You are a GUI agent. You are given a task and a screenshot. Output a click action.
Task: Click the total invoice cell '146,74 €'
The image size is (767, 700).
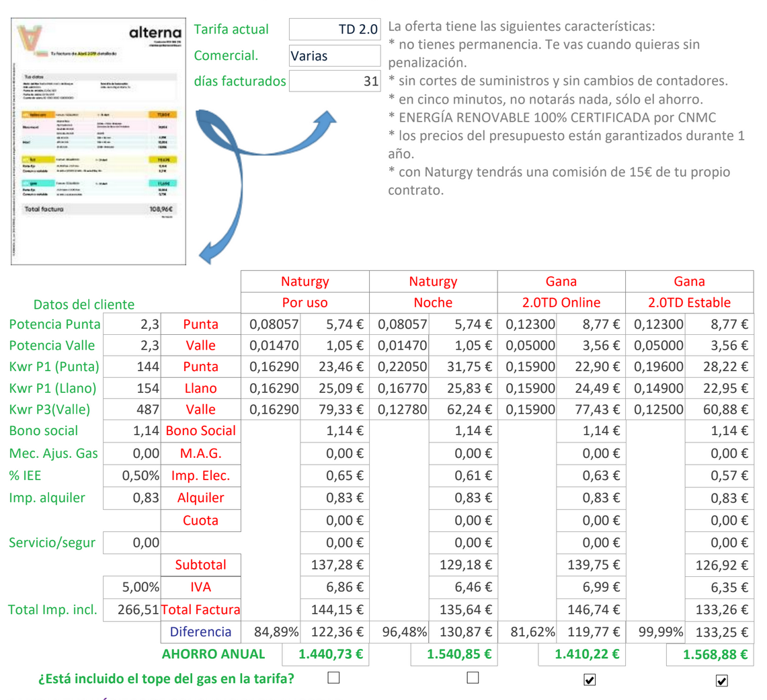coord(591,609)
